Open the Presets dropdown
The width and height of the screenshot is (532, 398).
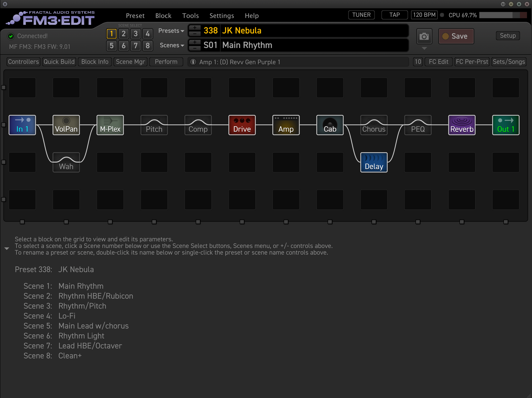pyautogui.click(x=171, y=31)
